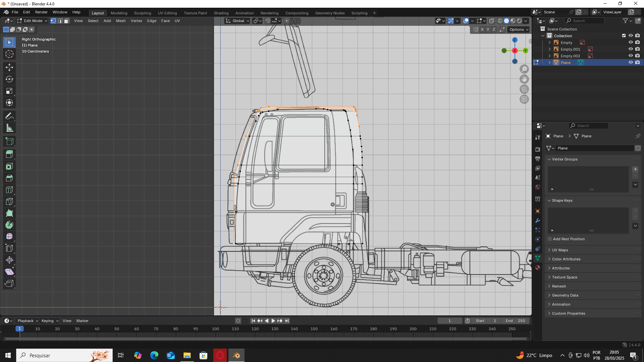Hide Empty.001 in viewport via eye icon
The width and height of the screenshot is (644, 362).
631,49
